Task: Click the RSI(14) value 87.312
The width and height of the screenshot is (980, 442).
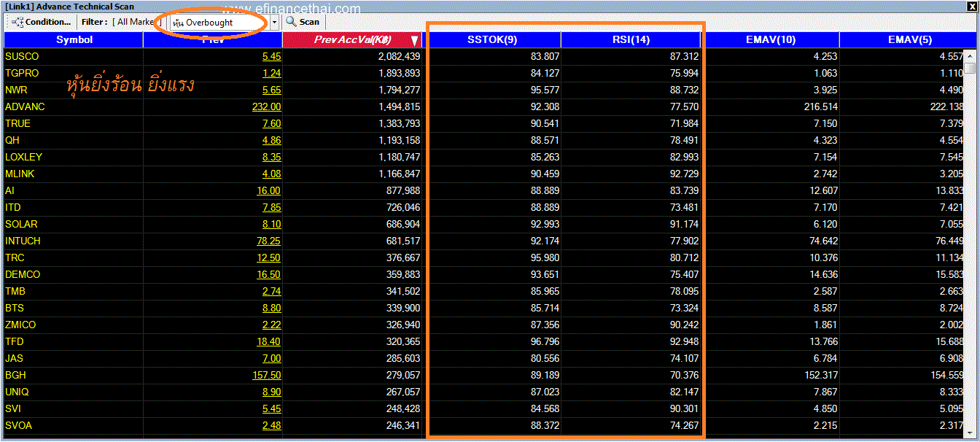Action: point(685,56)
